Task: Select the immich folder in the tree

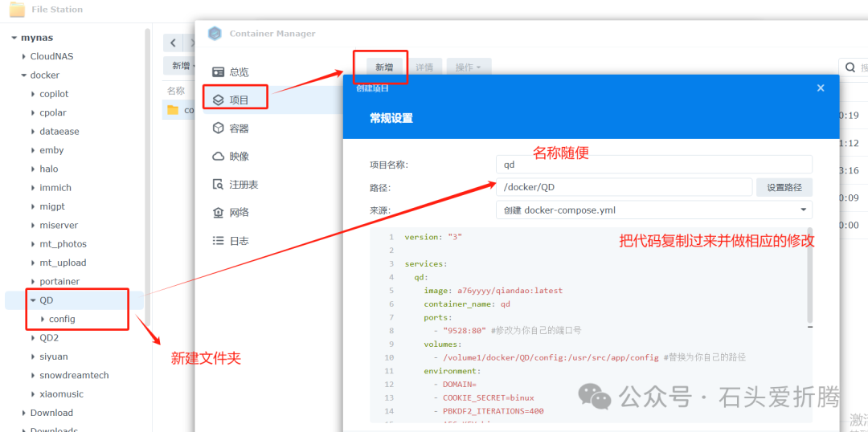Action: pos(55,188)
